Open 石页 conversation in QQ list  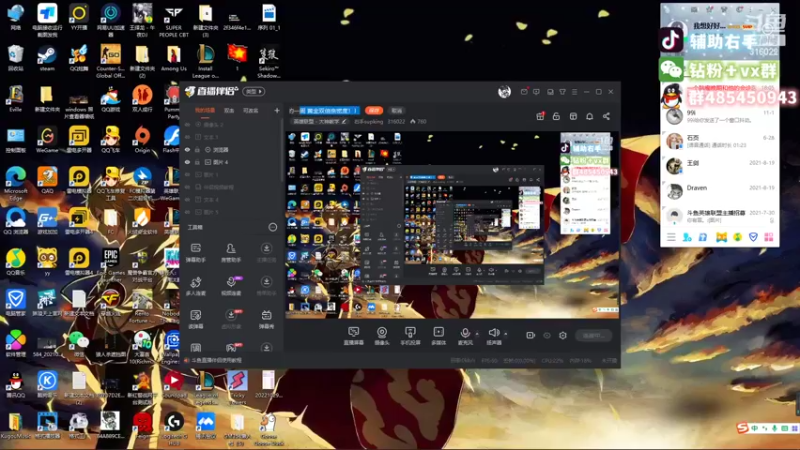coord(720,141)
